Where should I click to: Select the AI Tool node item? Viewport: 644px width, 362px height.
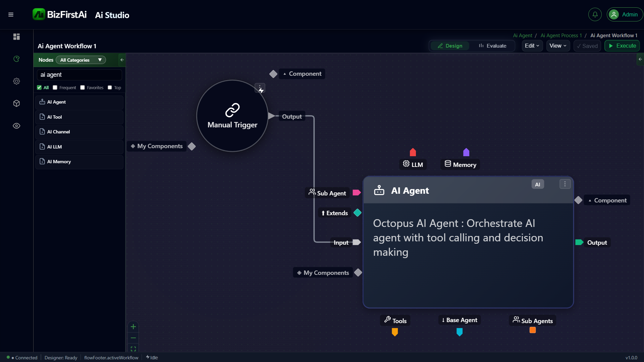(x=79, y=117)
